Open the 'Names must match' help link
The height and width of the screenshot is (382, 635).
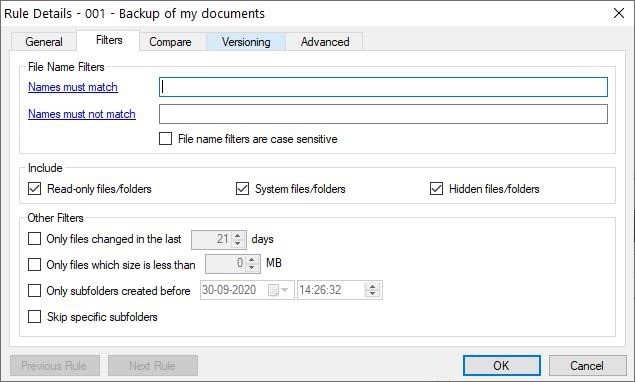click(73, 87)
